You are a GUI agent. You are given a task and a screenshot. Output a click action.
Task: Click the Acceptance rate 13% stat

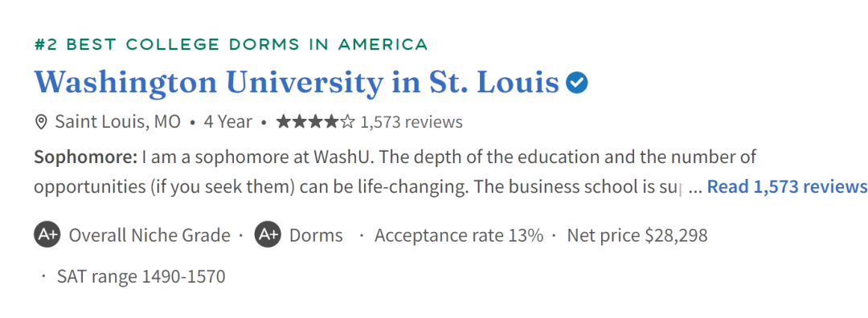459,235
